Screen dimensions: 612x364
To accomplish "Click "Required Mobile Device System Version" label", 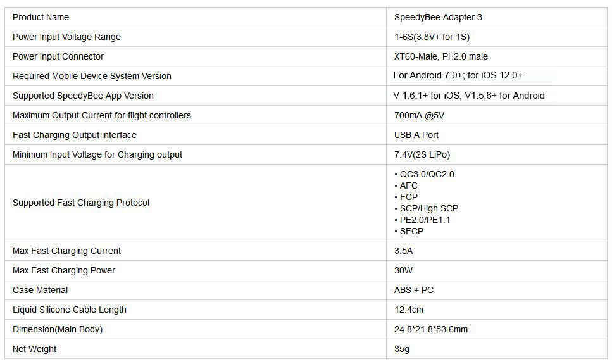I will [x=92, y=76].
